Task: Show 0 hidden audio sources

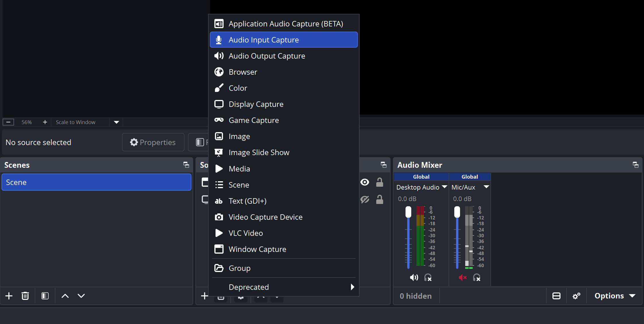Action: coord(416,296)
